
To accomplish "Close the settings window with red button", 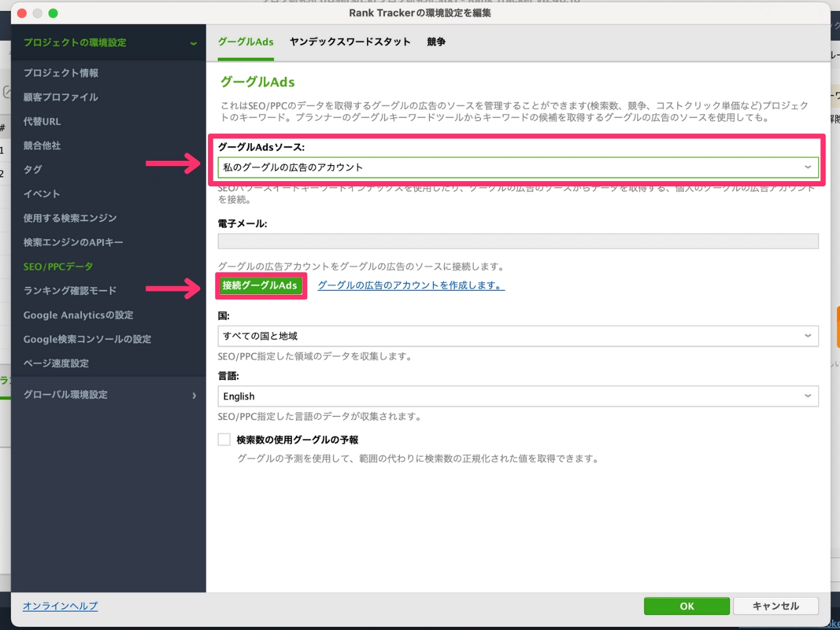I will (22, 13).
